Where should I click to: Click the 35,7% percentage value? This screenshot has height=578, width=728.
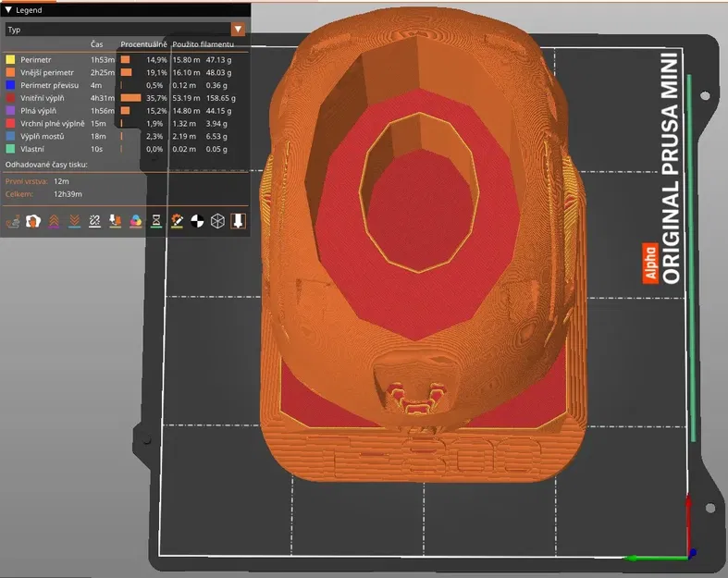[156, 98]
